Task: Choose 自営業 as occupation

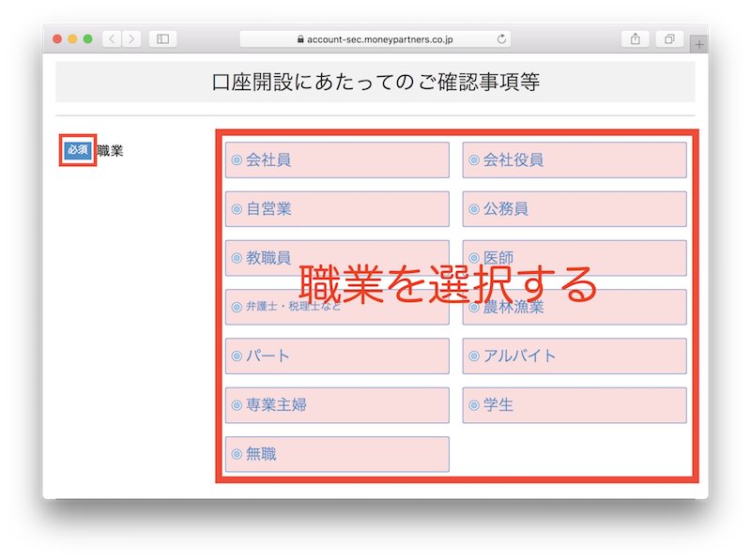Action: (x=337, y=209)
